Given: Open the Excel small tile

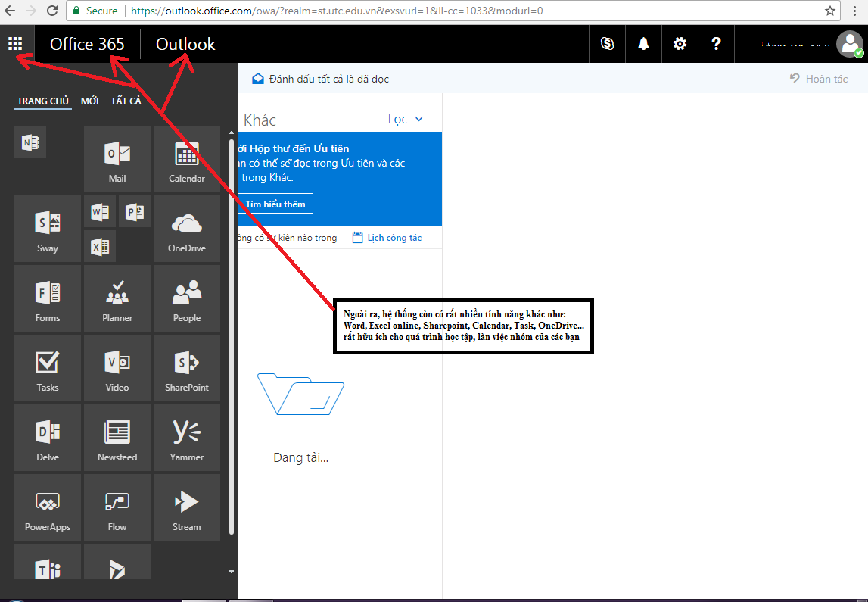Looking at the screenshot, I should click(100, 246).
